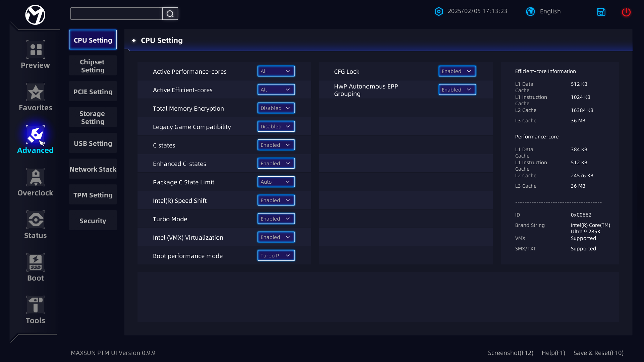Click Save & Reset(F10)
Viewport: 644px width, 362px height.
click(598, 353)
